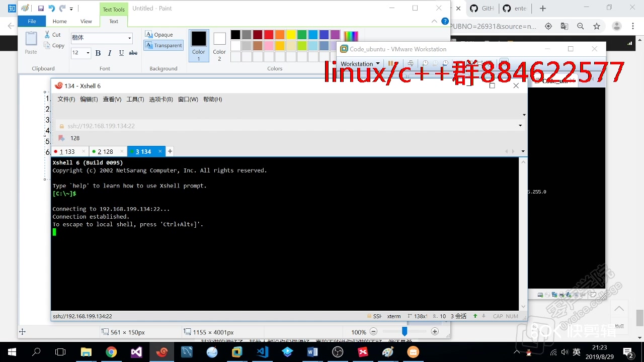Screen dimensions: 644x362
Task: Zoom in using Paint plus button
Action: [435, 332]
